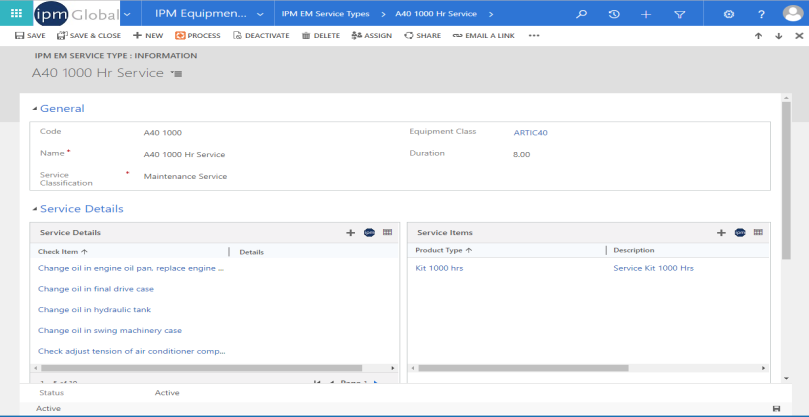The height and width of the screenshot is (417, 809).
Task: Open the user profile avatar
Action: tap(792, 14)
